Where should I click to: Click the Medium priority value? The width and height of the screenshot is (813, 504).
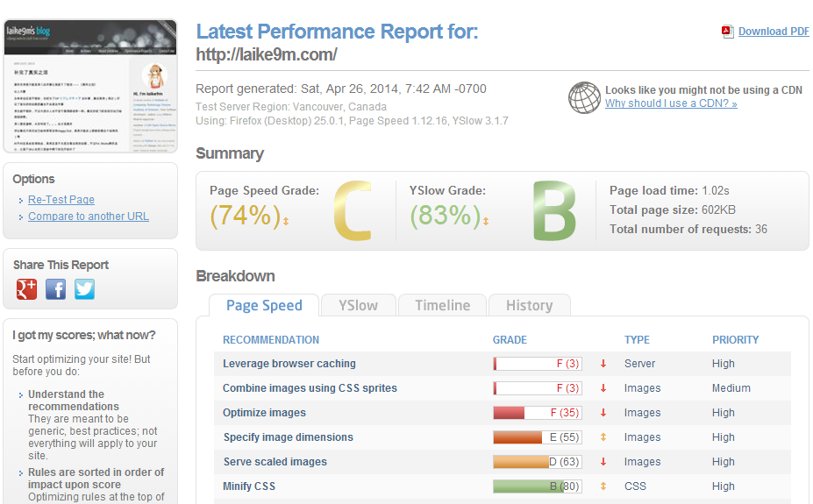point(731,388)
